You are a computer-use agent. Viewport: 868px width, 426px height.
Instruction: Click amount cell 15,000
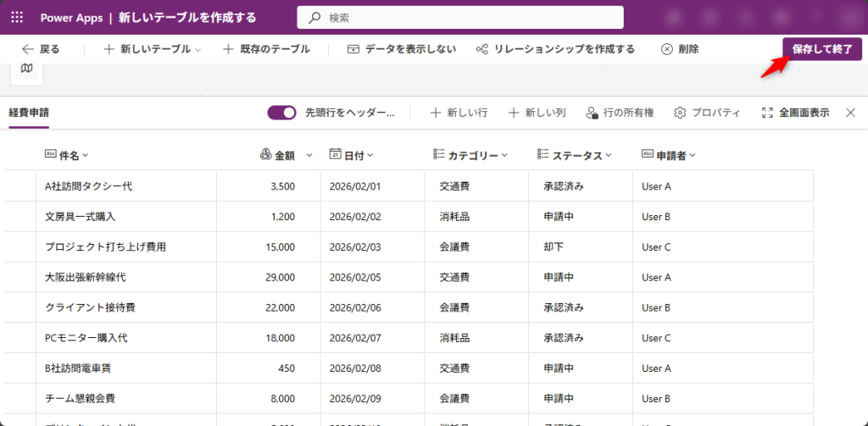[x=269, y=246]
